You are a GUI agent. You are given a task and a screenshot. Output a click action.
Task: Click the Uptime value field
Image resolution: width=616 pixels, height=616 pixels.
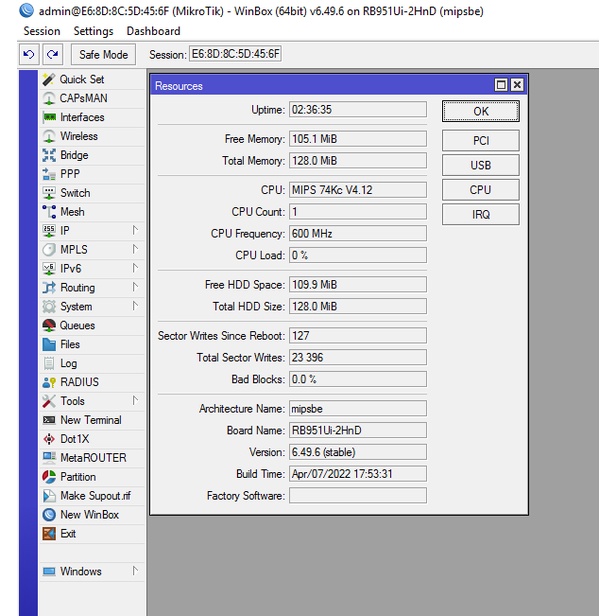pyautogui.click(x=357, y=110)
